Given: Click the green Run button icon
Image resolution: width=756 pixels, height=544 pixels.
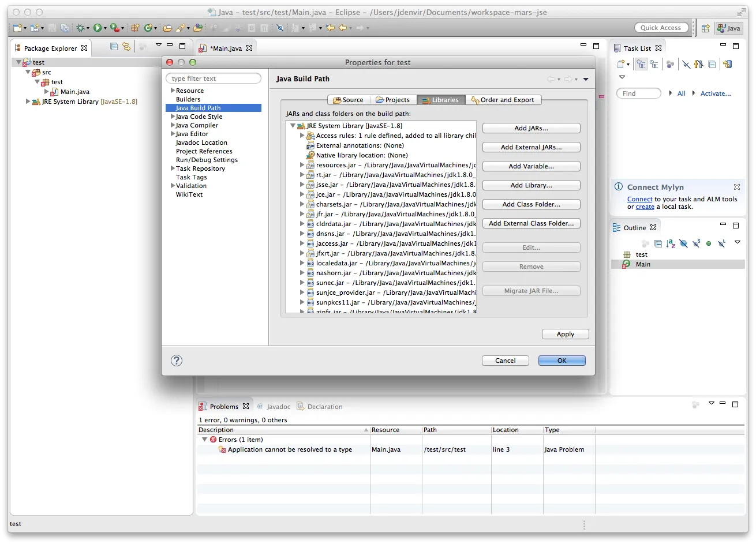Looking at the screenshot, I should point(98,28).
